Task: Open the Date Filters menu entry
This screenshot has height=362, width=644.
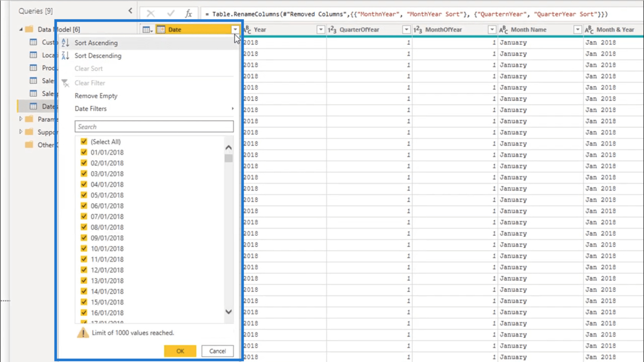Action: pyautogui.click(x=90, y=109)
